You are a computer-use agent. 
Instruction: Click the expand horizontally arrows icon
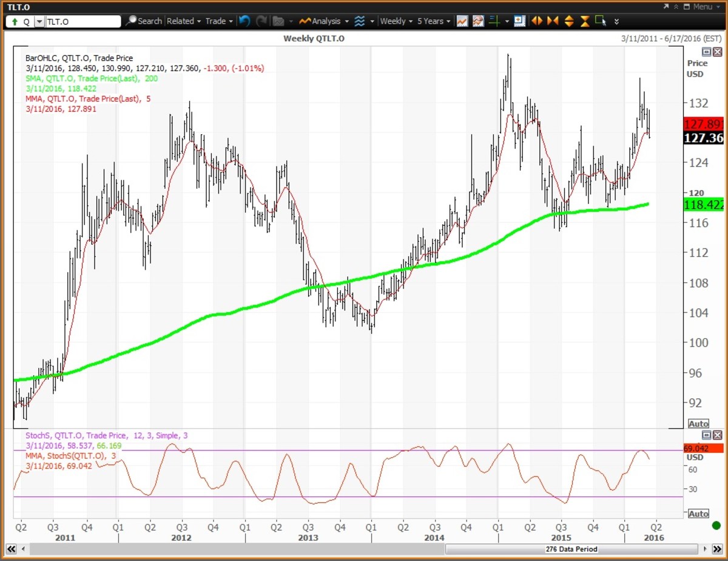[x=536, y=21]
